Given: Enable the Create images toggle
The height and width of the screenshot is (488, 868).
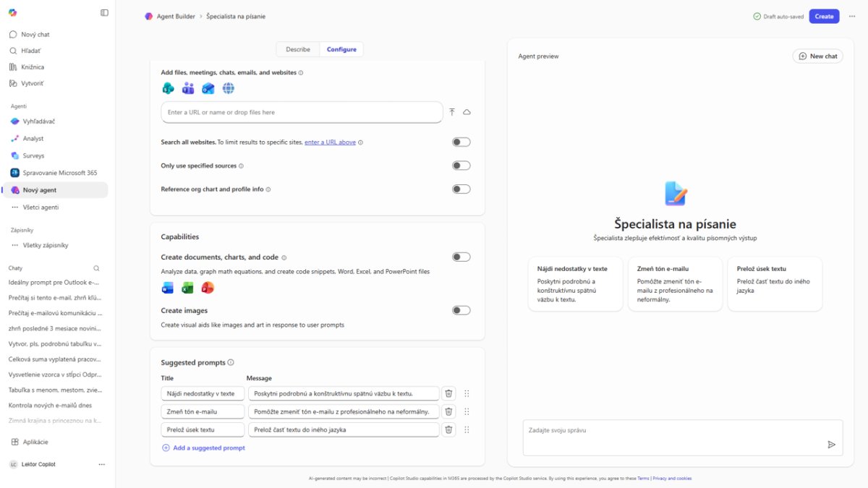Looking at the screenshot, I should 461,310.
